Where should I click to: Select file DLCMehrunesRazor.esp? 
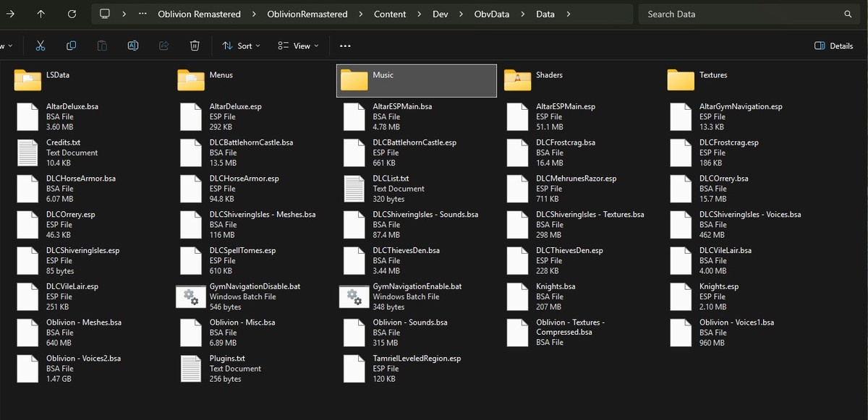(581, 189)
